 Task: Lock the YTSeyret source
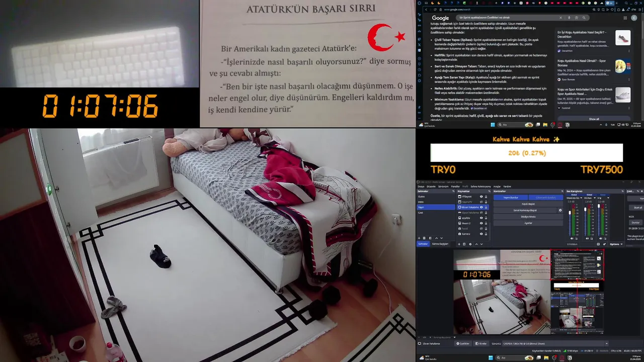(486, 197)
